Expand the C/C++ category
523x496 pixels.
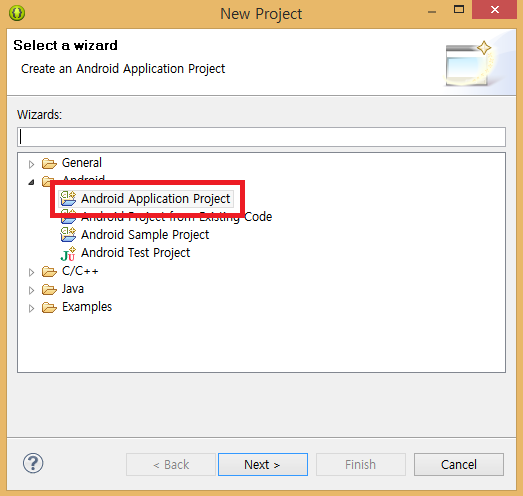click(x=31, y=273)
